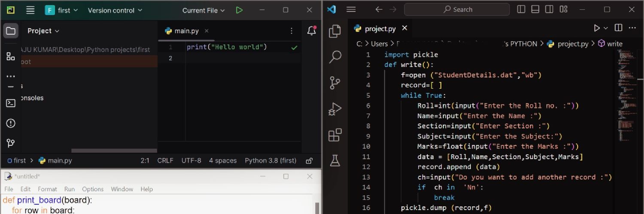Open VS Code Testing flask view
This screenshot has width=644, height=214.
click(x=335, y=160)
